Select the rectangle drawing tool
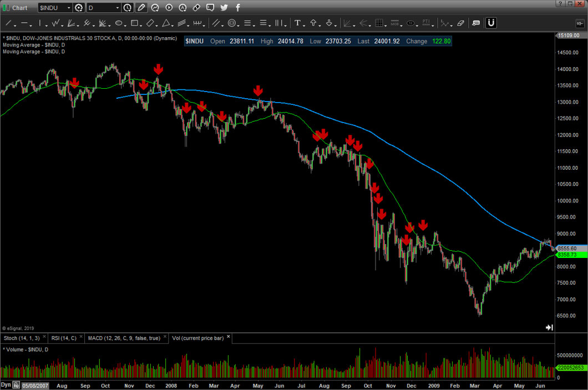 pos(134,23)
